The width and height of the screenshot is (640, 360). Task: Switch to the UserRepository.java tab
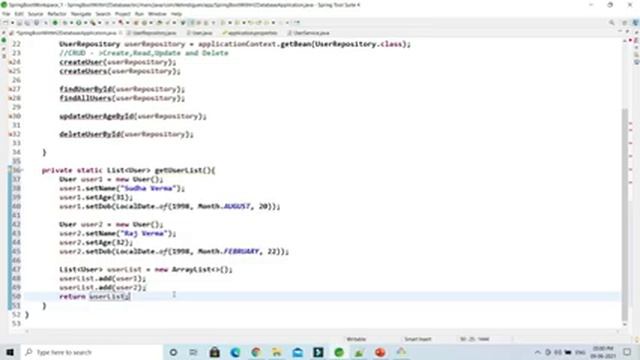[x=151, y=33]
